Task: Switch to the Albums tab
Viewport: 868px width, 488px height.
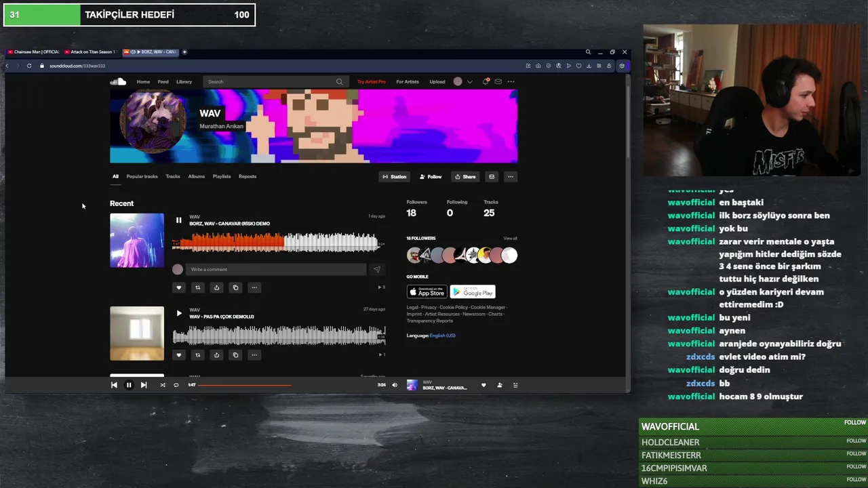Action: click(197, 176)
